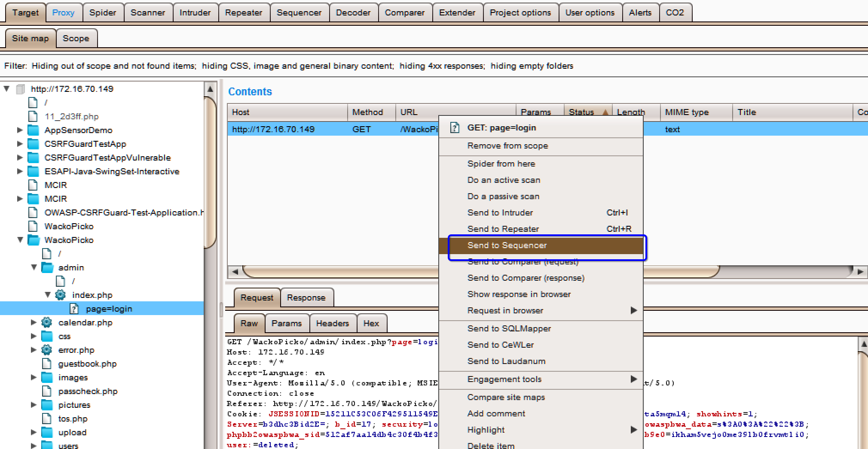
Task: Click the GET request icon in the context menu header
Action: tap(454, 127)
